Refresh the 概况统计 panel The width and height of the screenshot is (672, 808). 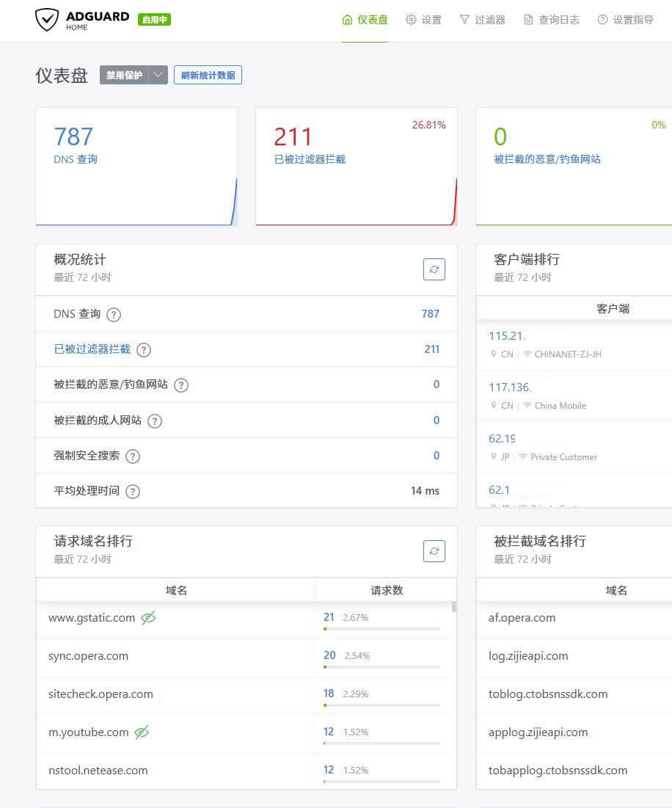pos(434,269)
